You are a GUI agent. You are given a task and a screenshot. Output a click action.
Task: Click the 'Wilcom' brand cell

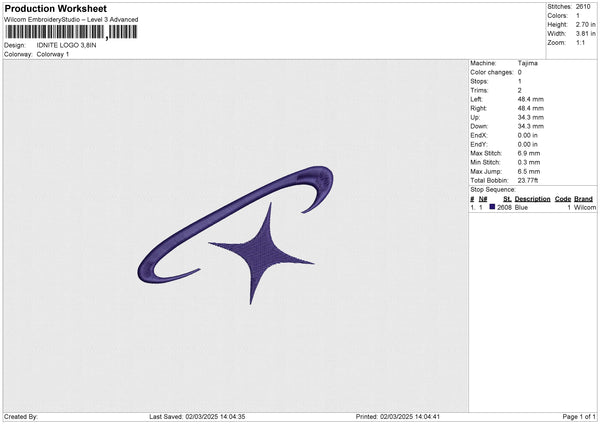tap(585, 207)
